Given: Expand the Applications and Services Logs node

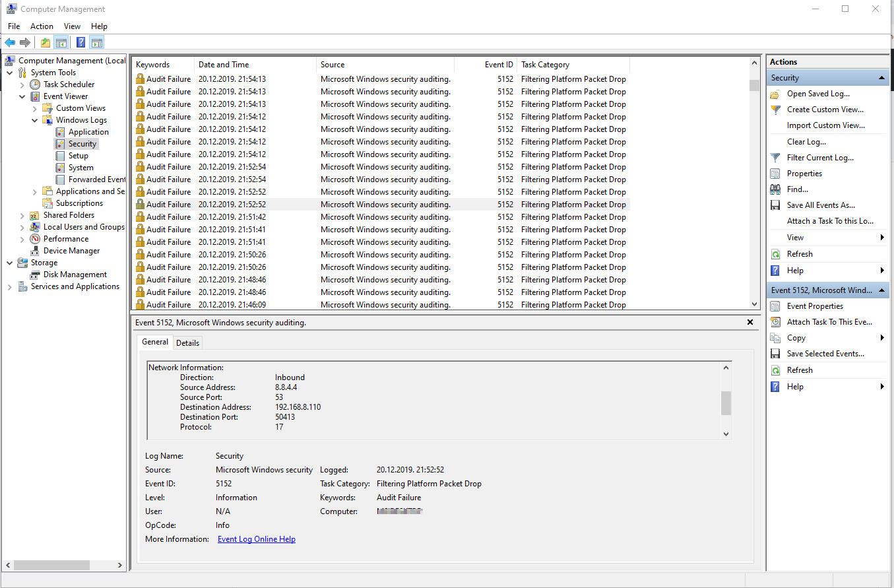Looking at the screenshot, I should point(35,191).
